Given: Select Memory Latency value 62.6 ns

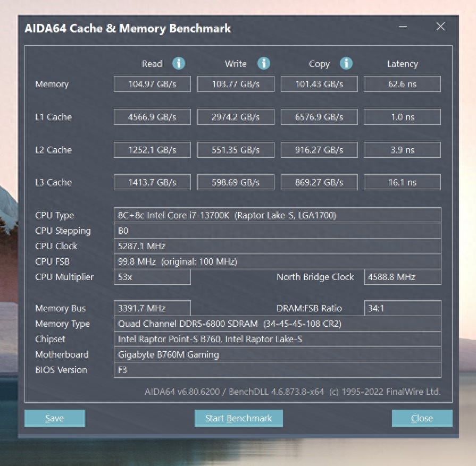Looking at the screenshot, I should (x=402, y=84).
